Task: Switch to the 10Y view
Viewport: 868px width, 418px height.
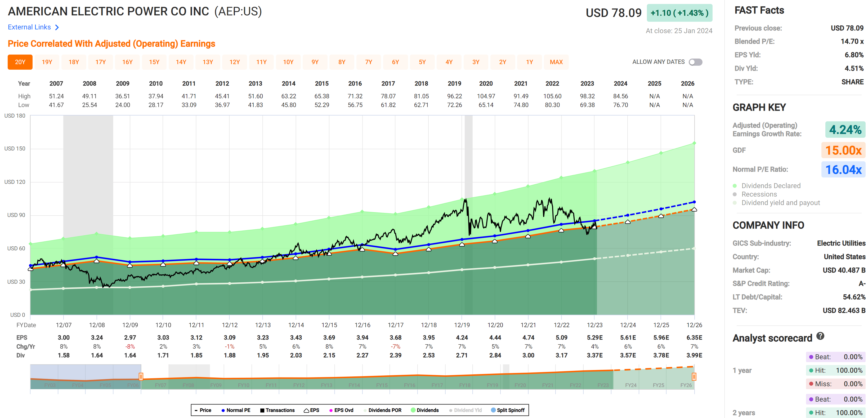Action: (x=288, y=62)
